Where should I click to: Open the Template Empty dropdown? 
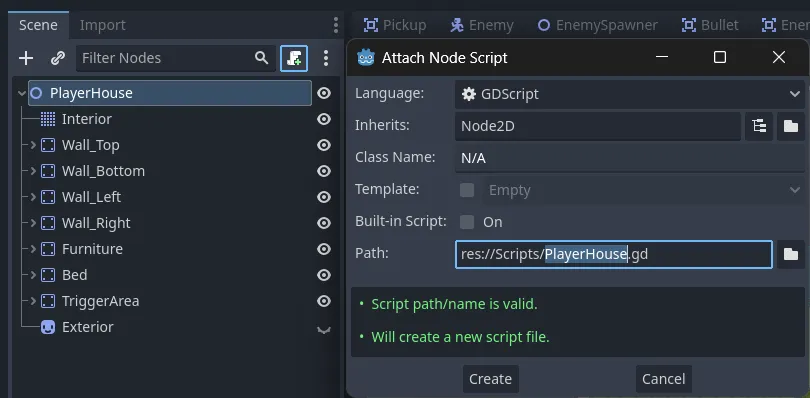pyautogui.click(x=644, y=190)
